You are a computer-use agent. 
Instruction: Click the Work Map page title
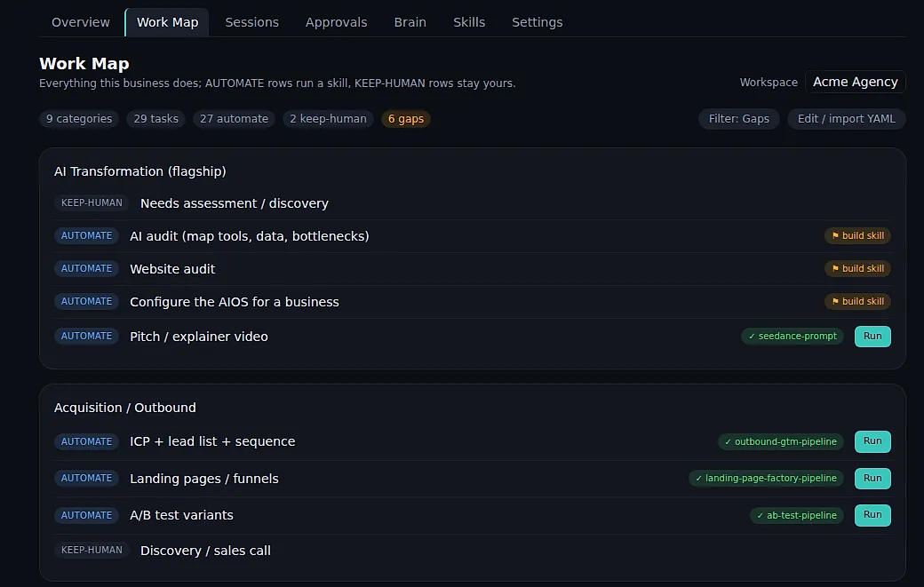(x=84, y=64)
